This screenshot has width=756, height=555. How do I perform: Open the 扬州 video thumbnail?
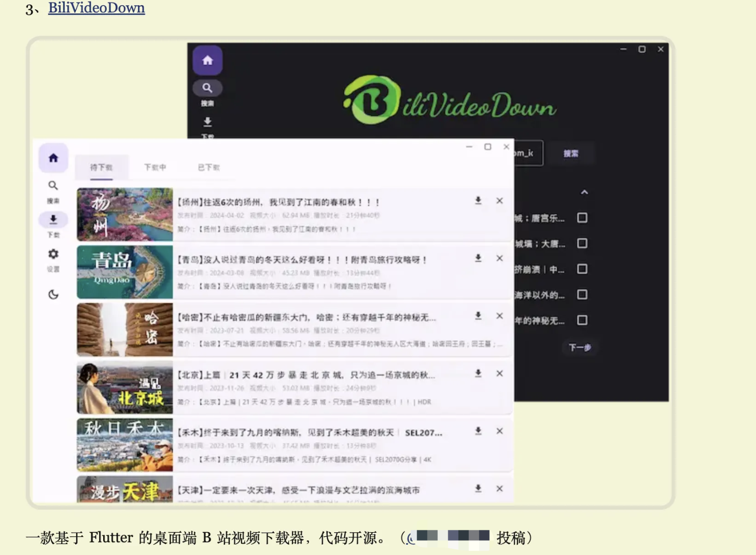(x=125, y=214)
